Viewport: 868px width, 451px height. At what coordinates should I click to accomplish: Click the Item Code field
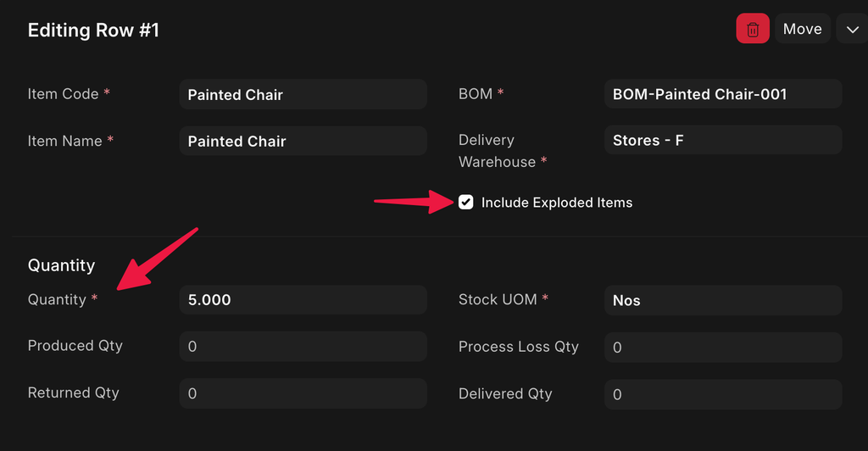click(303, 94)
